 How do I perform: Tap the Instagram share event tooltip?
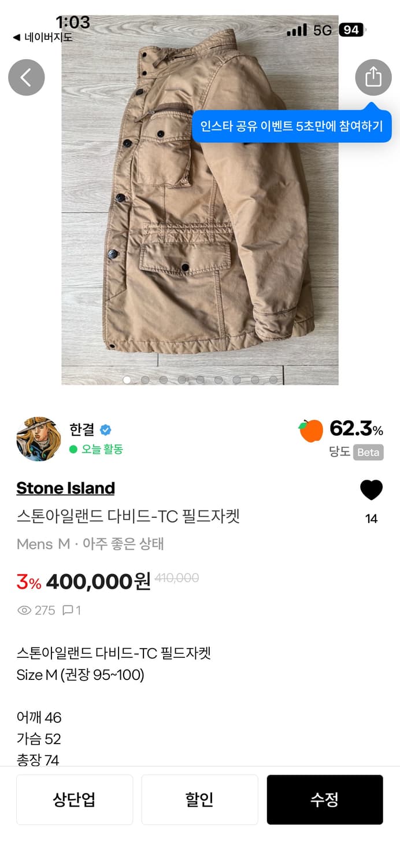291,126
